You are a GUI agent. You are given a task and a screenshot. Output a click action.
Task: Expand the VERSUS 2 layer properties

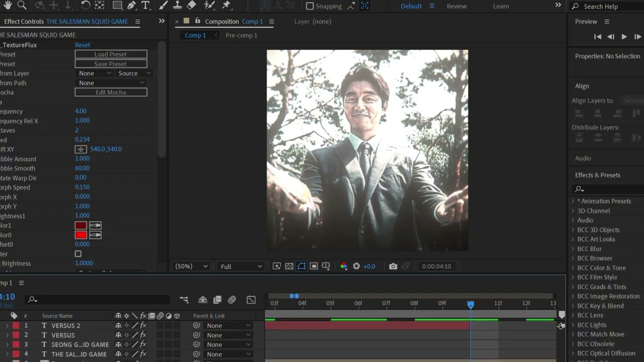point(7,326)
